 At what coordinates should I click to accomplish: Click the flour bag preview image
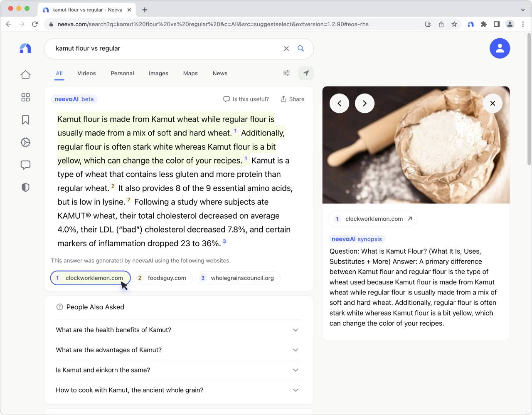pos(416,145)
